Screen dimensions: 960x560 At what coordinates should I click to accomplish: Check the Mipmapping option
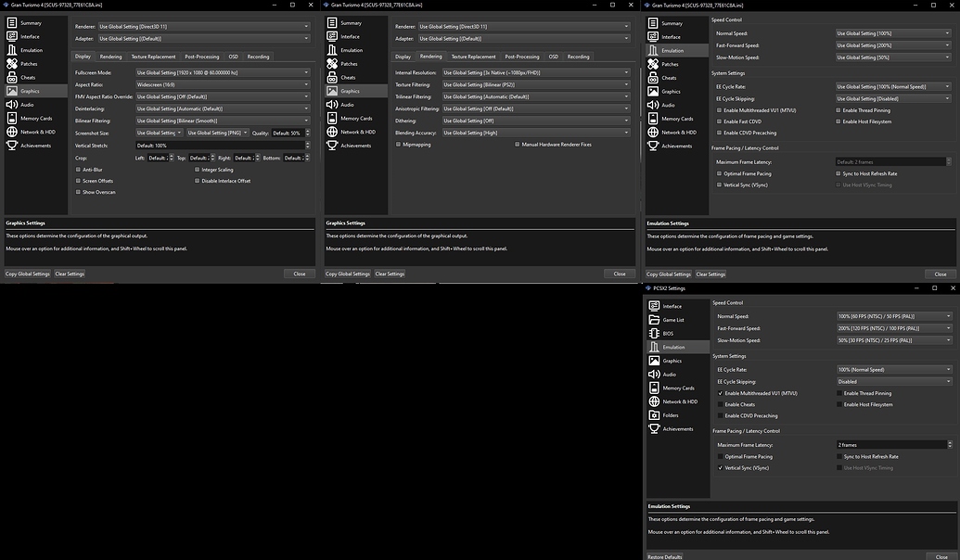[x=399, y=144]
